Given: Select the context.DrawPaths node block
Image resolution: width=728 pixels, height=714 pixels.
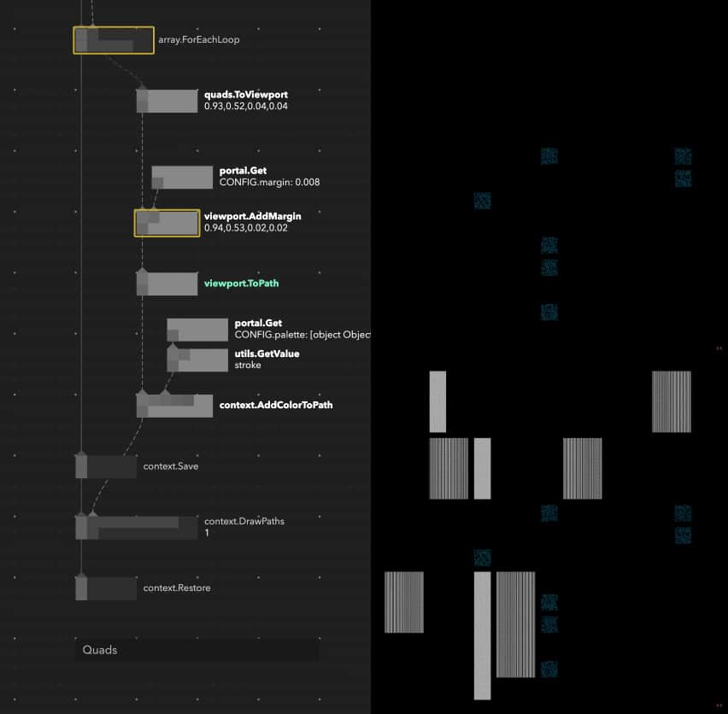Looking at the screenshot, I should [137, 528].
